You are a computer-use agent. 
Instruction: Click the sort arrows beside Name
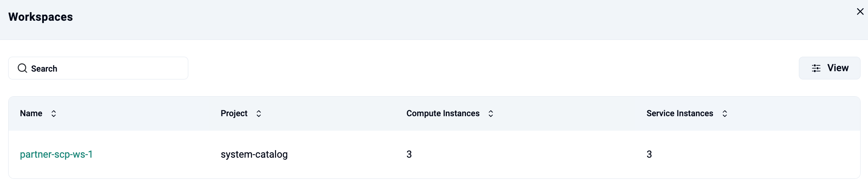click(54, 113)
